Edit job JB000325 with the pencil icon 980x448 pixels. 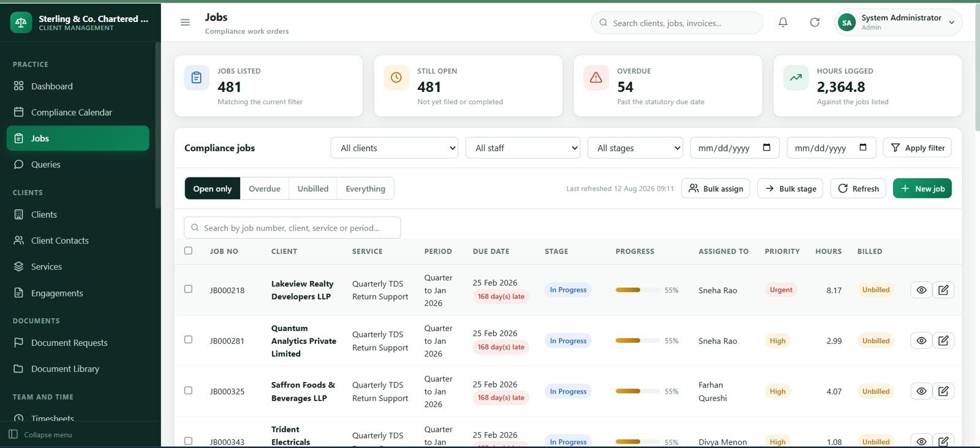point(943,391)
